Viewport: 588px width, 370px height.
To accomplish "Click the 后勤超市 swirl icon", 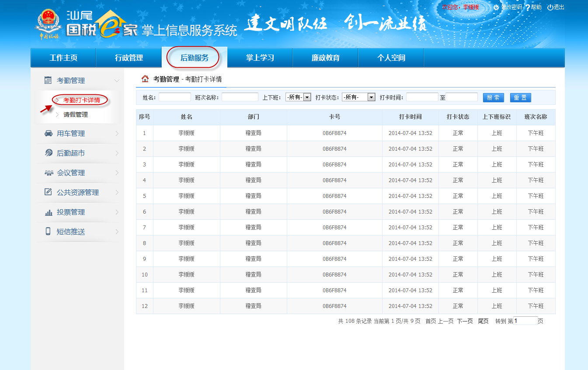I will click(x=49, y=153).
